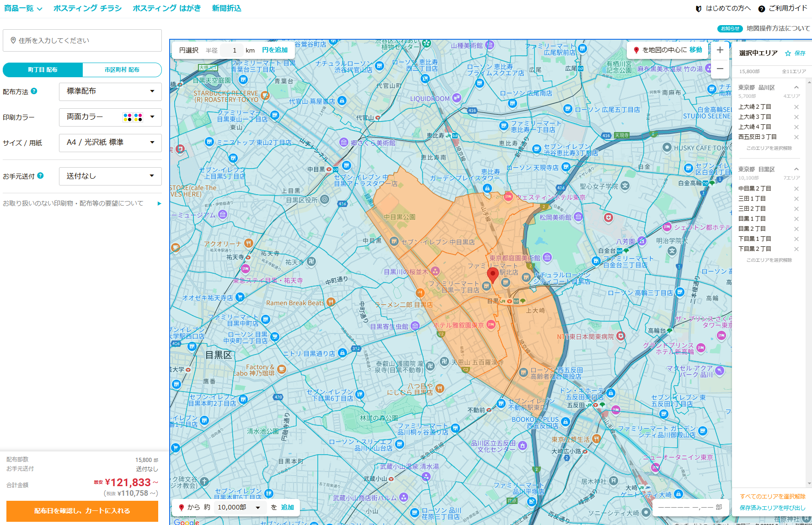Click the address search input field

pyautogui.click(x=82, y=41)
